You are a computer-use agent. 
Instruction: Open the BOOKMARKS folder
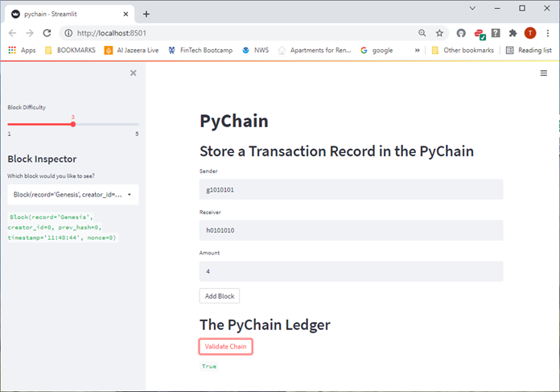(x=70, y=51)
